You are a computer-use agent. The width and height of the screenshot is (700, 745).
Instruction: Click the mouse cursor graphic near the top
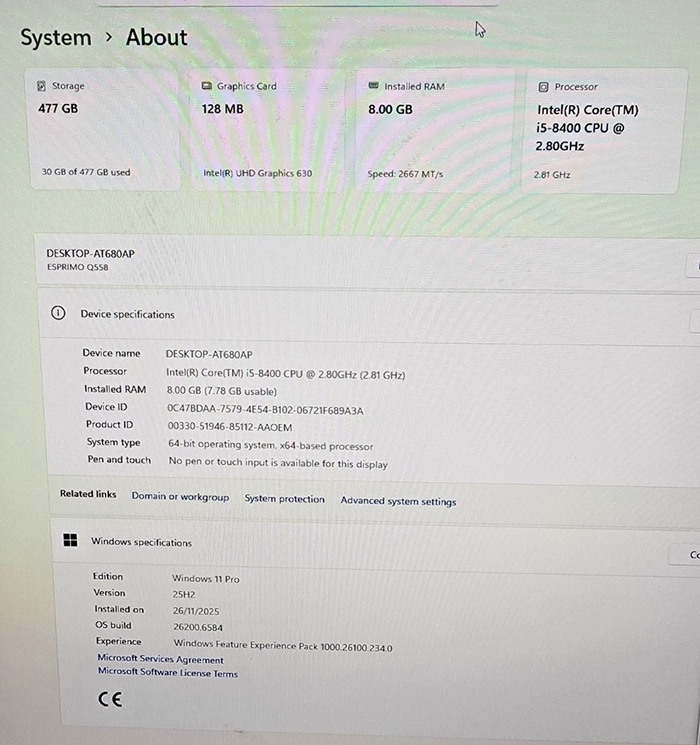[x=480, y=29]
